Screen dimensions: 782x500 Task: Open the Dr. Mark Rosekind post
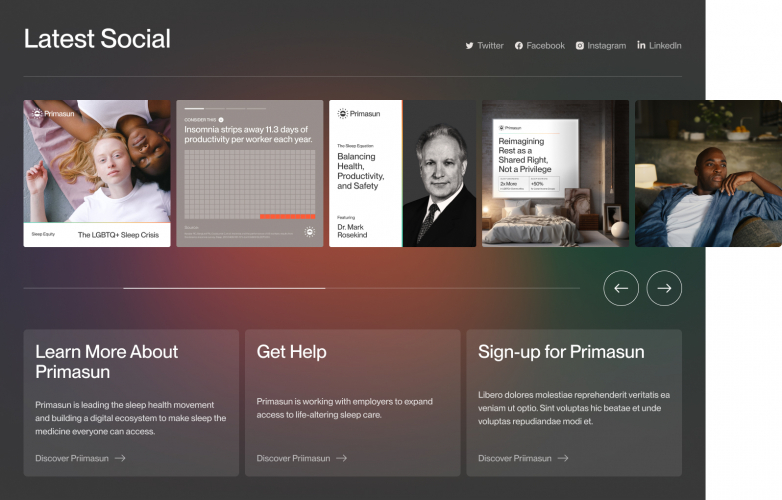tap(402, 173)
